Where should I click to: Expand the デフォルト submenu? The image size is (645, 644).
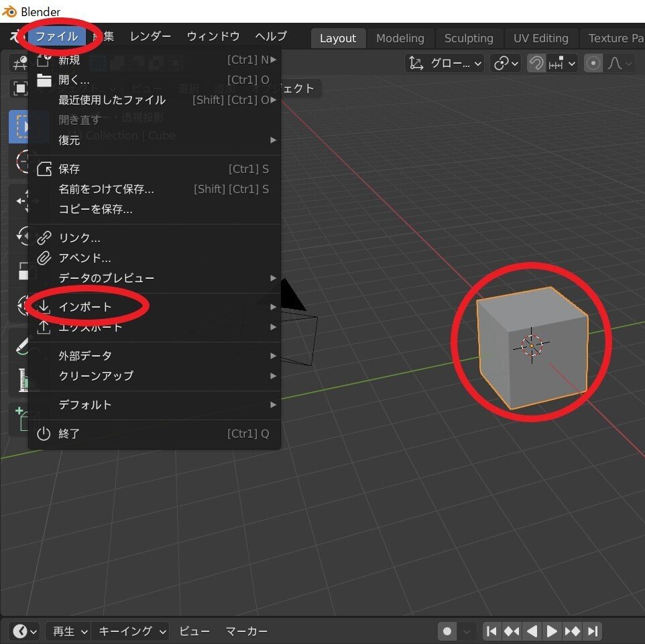point(155,405)
